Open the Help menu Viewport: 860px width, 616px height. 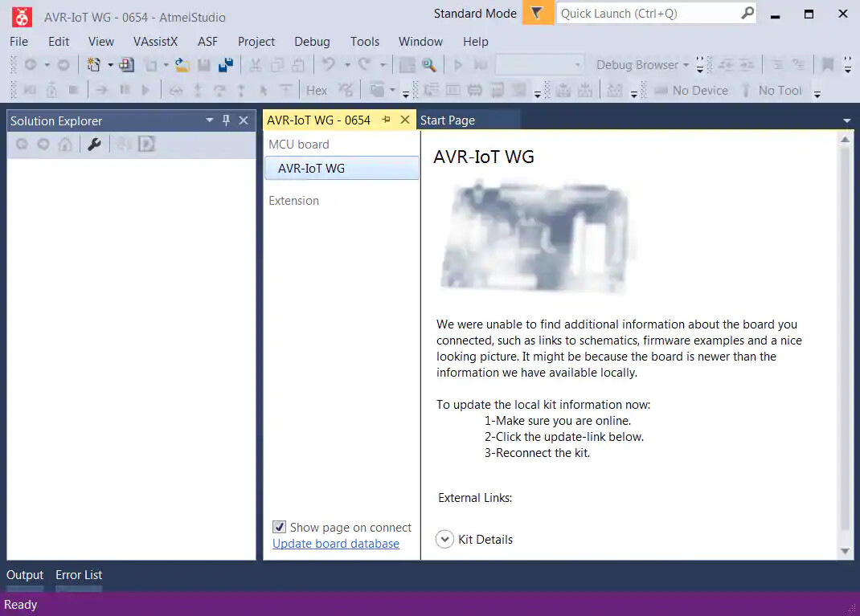[x=476, y=42]
